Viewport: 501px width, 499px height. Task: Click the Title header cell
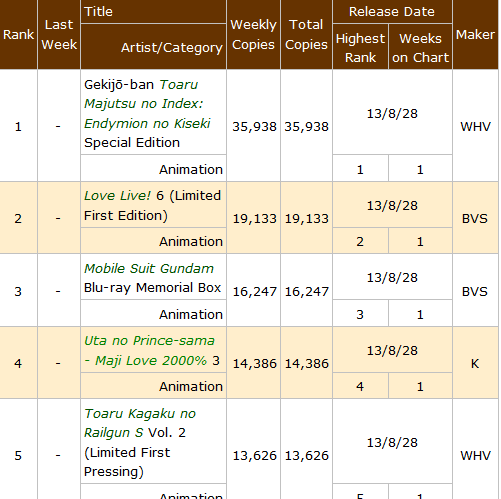153,12
